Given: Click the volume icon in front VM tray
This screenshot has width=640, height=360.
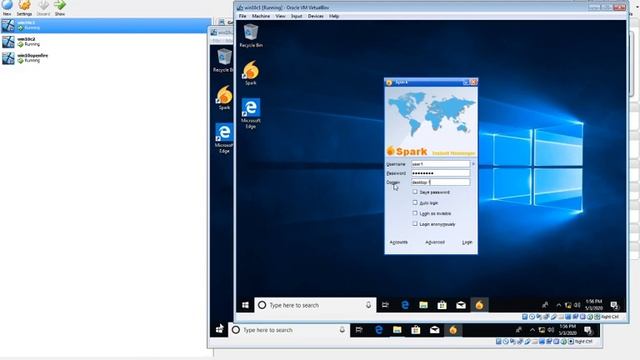Looking at the screenshot, I should [x=577, y=305].
